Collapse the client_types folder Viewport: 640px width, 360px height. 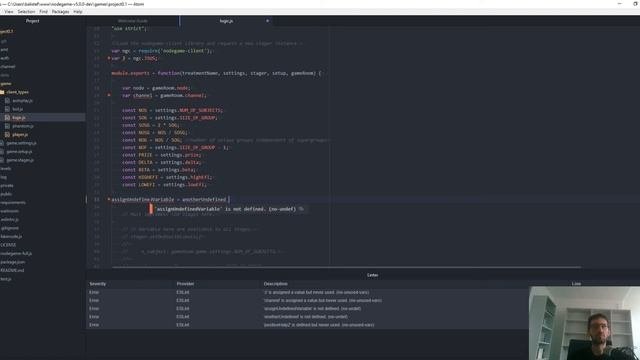tap(18, 92)
